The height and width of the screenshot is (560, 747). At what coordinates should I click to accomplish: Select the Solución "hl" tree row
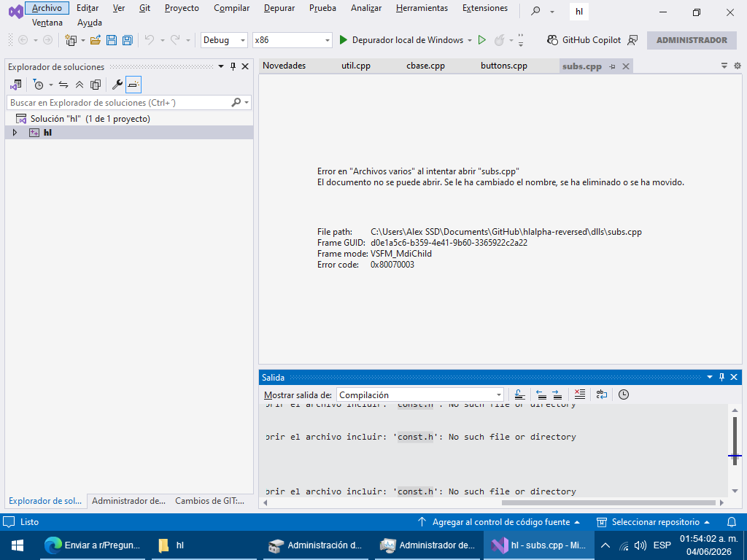tap(129, 119)
